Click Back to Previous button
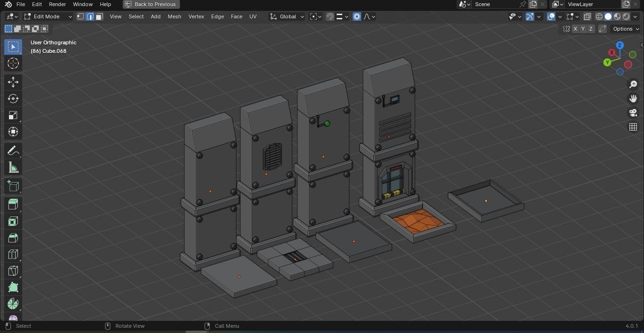 pyautogui.click(x=151, y=4)
